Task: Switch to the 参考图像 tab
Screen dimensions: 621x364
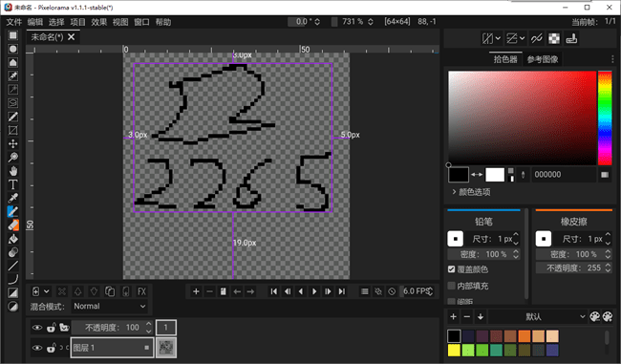Action: (x=543, y=59)
